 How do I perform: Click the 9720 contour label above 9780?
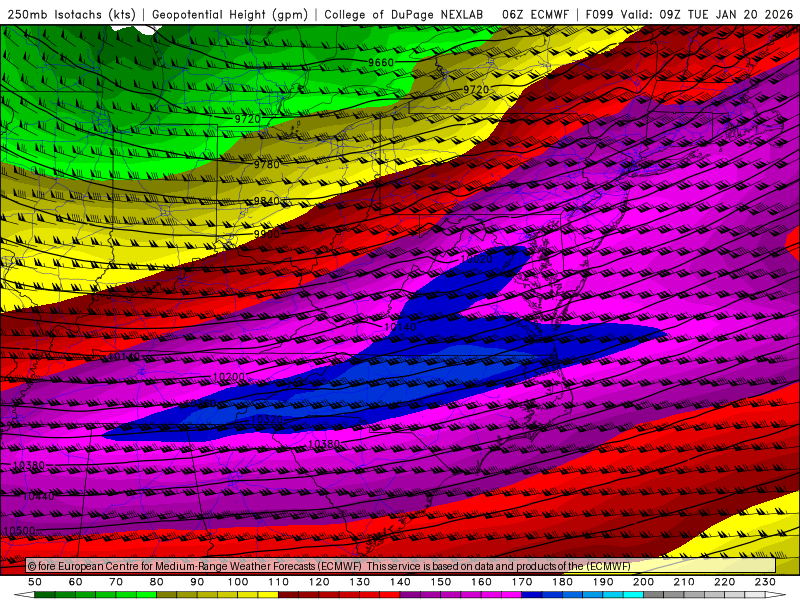click(x=247, y=119)
